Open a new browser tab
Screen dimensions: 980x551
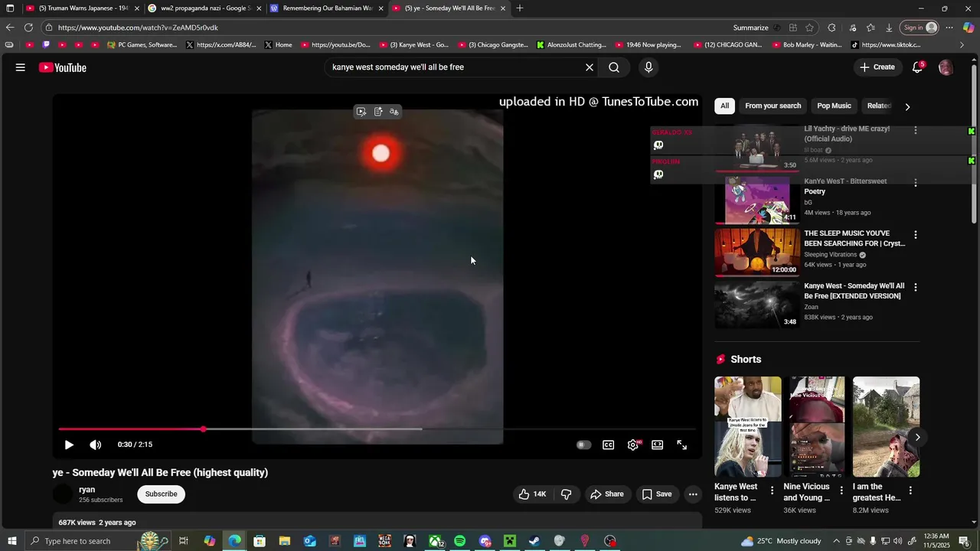coord(520,8)
